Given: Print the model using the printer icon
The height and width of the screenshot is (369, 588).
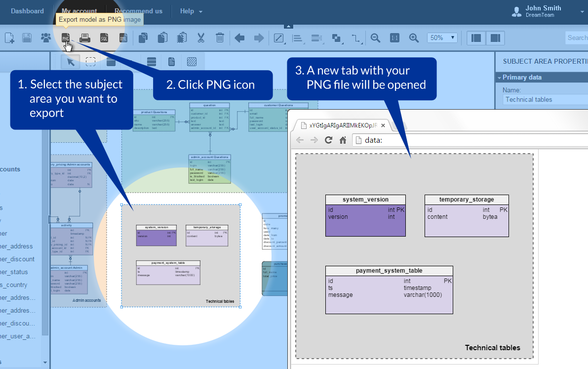Looking at the screenshot, I should click(x=85, y=38).
